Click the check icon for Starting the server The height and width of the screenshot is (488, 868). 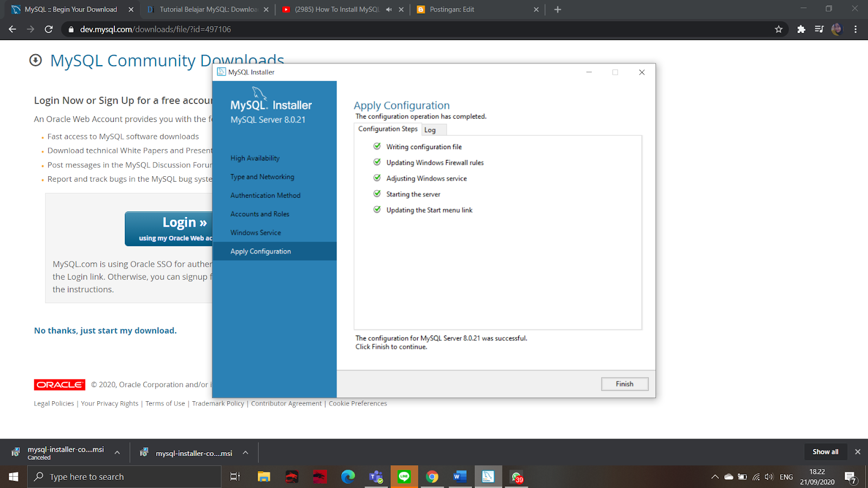[x=377, y=194]
